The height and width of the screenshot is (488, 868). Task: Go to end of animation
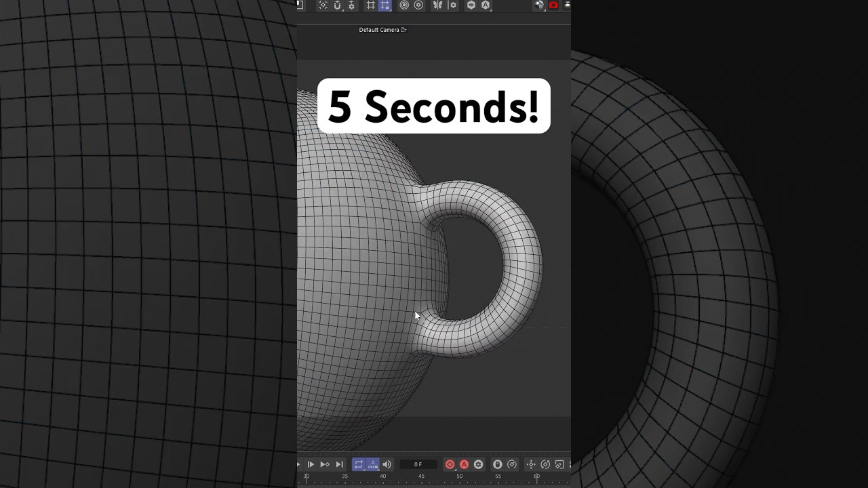click(340, 464)
